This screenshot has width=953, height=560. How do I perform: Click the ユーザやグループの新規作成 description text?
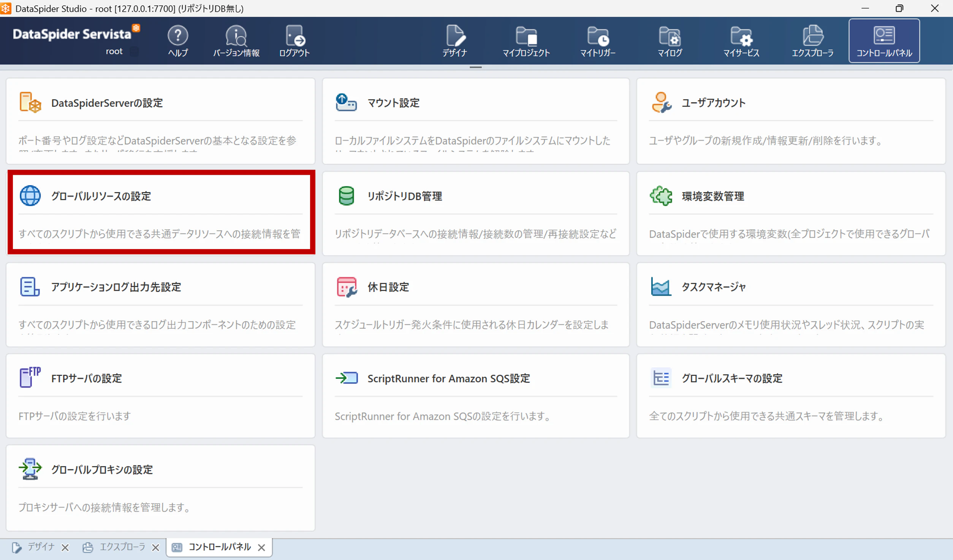click(766, 141)
